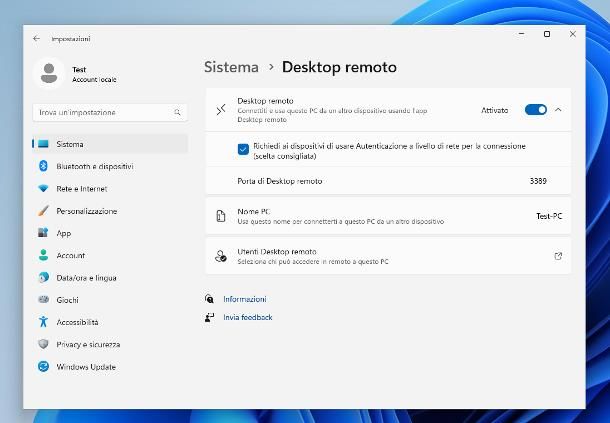Select Giochi in the sidebar
The height and width of the screenshot is (423, 610).
click(110, 300)
